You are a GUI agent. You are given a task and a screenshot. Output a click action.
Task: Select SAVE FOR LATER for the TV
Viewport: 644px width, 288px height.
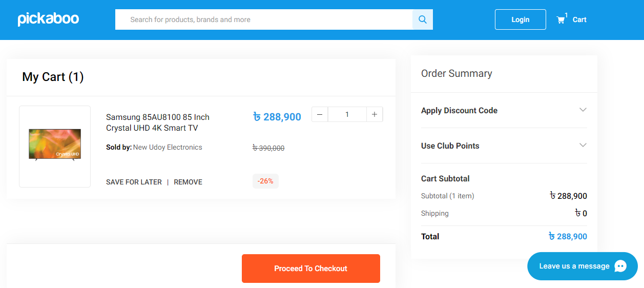pos(134,182)
